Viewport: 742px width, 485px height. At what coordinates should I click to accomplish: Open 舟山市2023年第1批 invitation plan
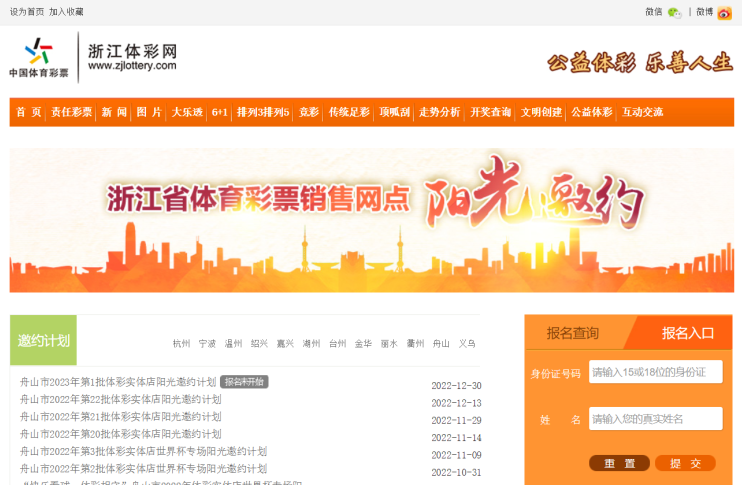tap(118, 382)
